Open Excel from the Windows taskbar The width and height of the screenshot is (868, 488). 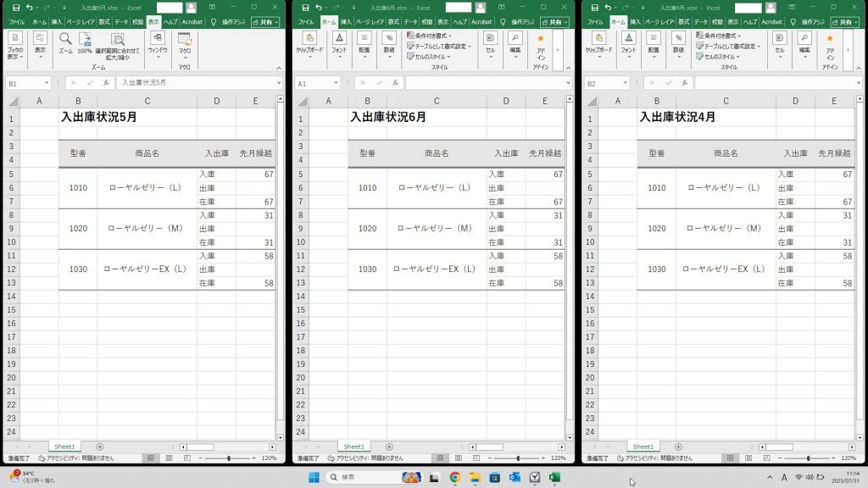[x=554, y=478]
